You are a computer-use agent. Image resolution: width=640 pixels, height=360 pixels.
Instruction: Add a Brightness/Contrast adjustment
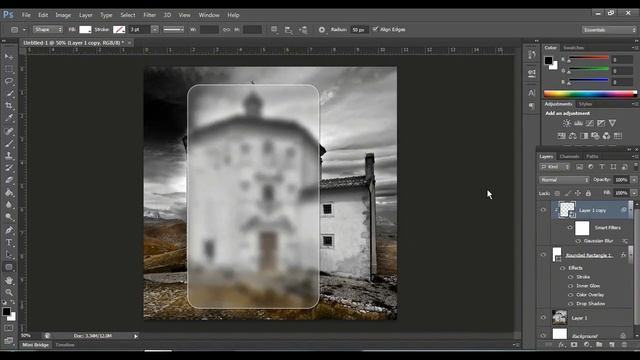567,123
